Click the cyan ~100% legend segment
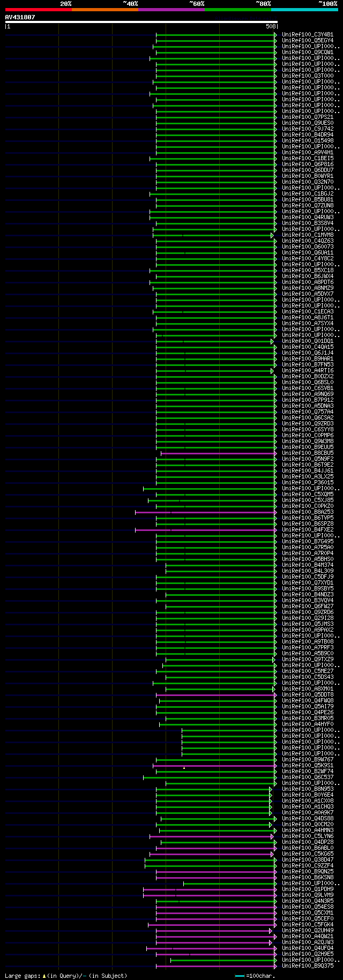Viewport: 343px width, 980px height. [x=304, y=10]
